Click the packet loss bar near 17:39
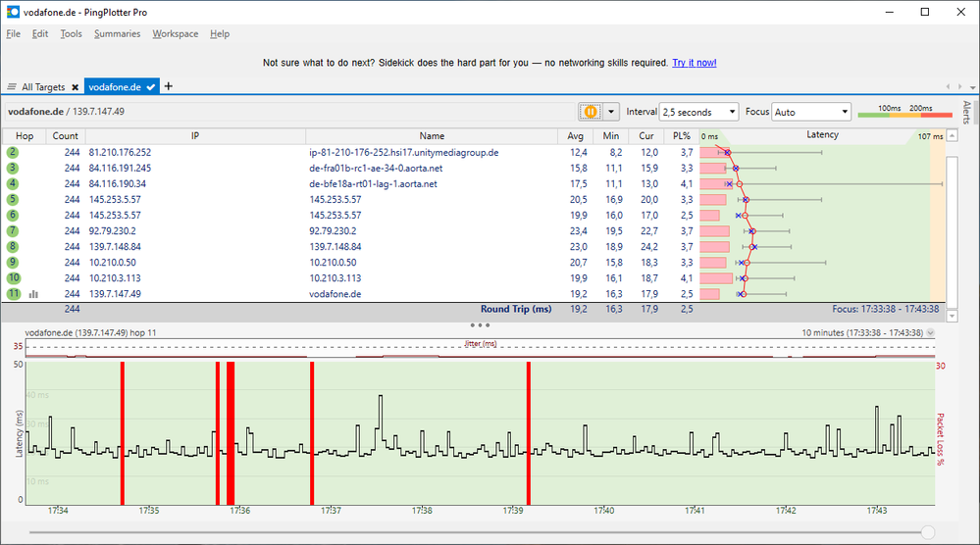The height and width of the screenshot is (545, 980). click(x=528, y=432)
